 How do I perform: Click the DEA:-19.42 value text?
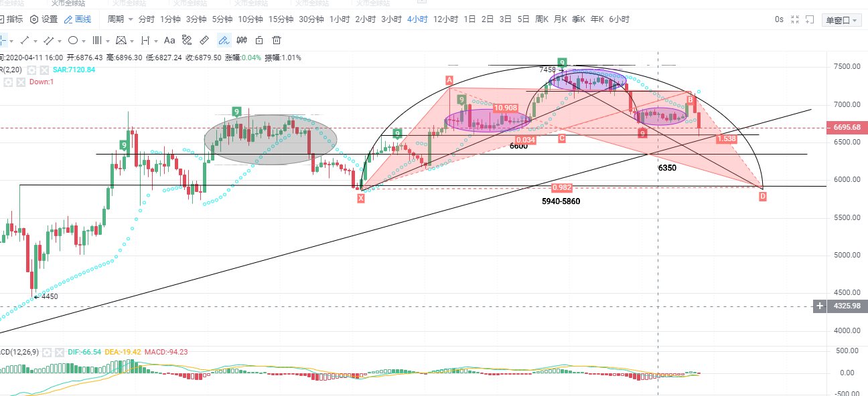click(x=123, y=352)
